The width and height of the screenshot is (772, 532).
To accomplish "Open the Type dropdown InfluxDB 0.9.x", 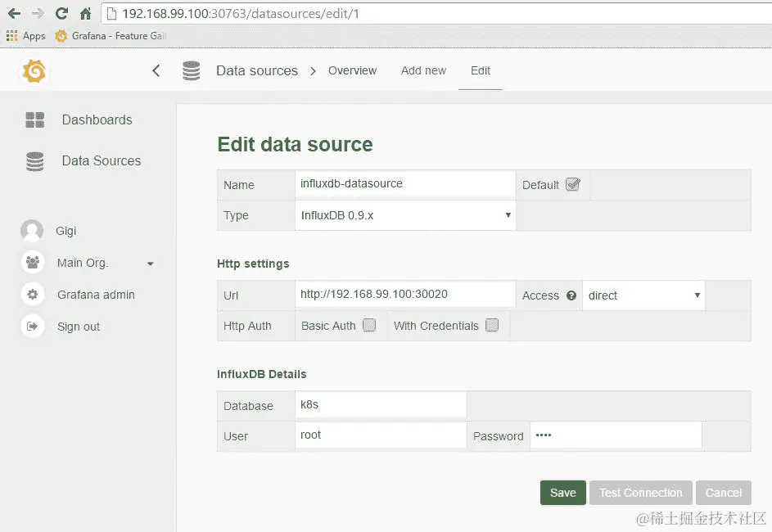I will [405, 215].
